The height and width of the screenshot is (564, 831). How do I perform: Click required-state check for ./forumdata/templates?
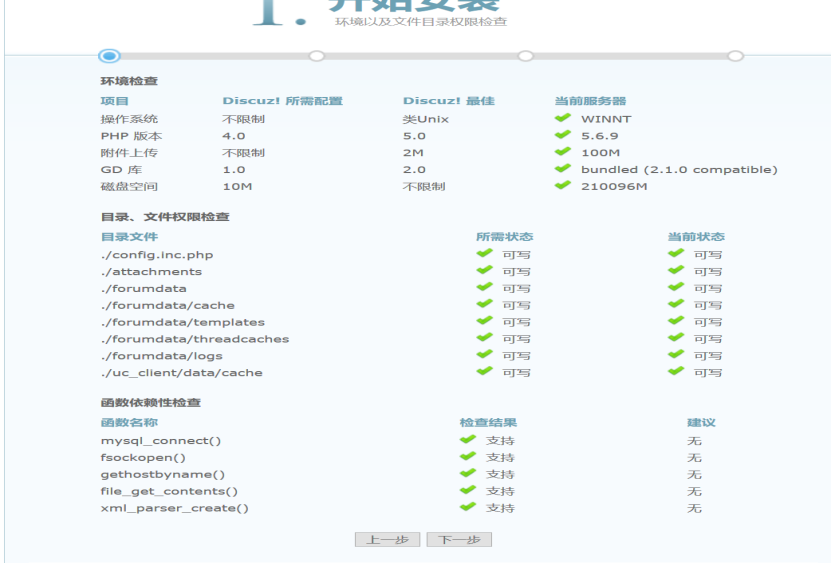[484, 321]
